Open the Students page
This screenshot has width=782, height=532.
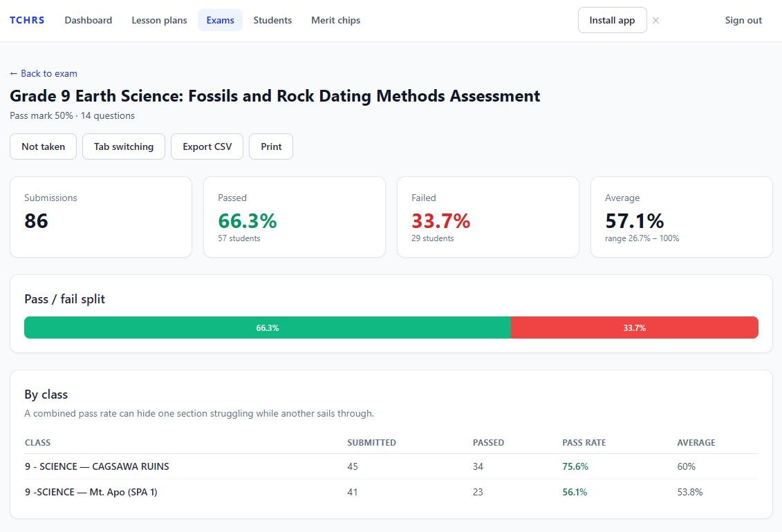coord(272,21)
